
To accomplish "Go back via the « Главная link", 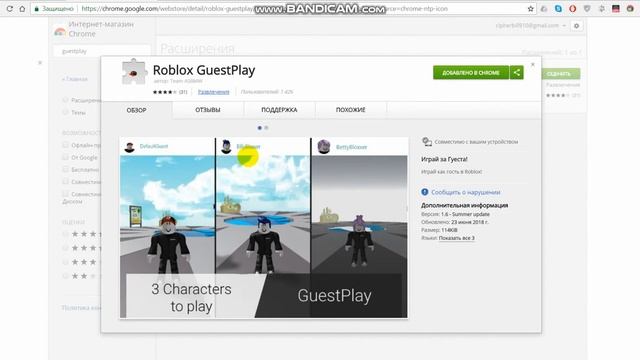I will (75, 79).
